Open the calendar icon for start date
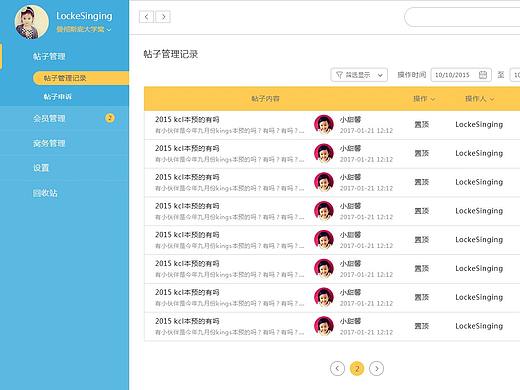The height and width of the screenshot is (390, 520). (x=483, y=75)
